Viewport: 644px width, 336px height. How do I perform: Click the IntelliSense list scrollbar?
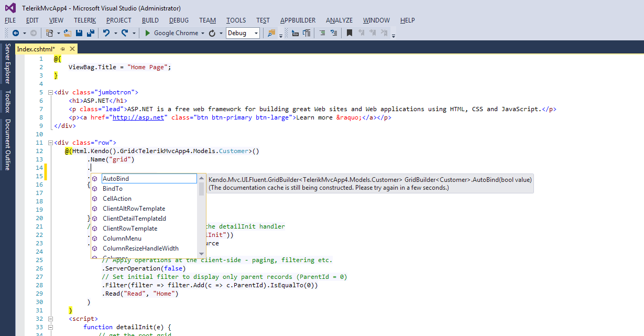pyautogui.click(x=202, y=216)
